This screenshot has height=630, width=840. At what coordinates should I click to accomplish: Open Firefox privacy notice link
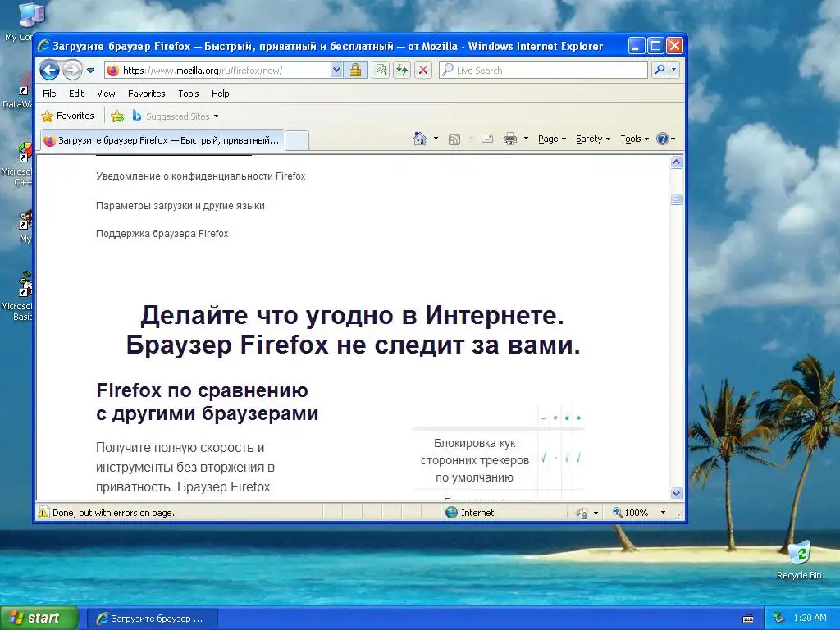tap(200, 176)
